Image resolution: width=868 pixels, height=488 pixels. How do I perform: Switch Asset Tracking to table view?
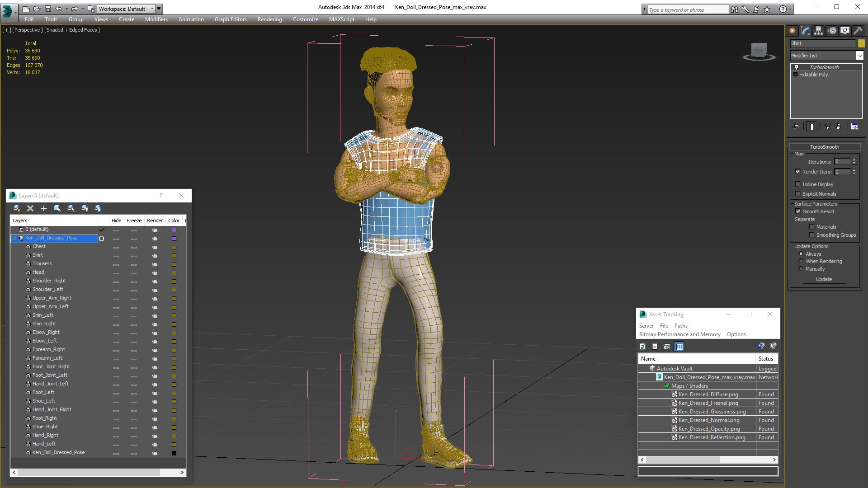point(679,347)
